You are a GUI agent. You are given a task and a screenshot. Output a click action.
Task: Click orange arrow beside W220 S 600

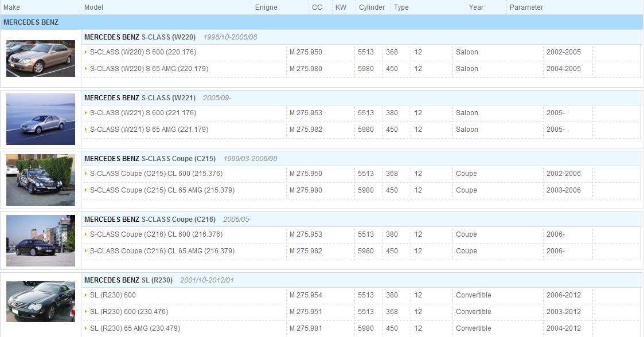pos(85,52)
